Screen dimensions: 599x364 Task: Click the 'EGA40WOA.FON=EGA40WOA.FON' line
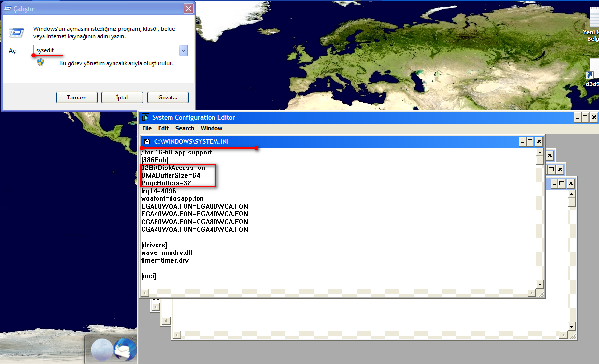click(x=195, y=214)
